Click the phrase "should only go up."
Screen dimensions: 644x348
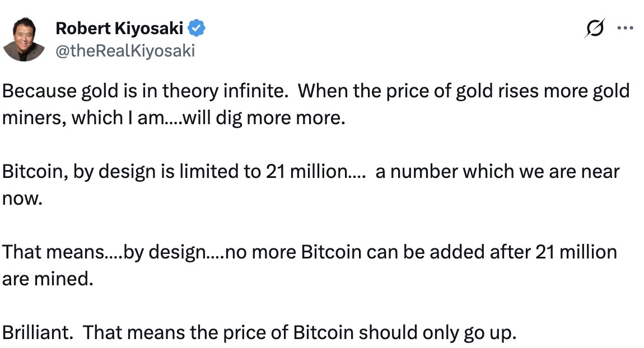[437, 332]
